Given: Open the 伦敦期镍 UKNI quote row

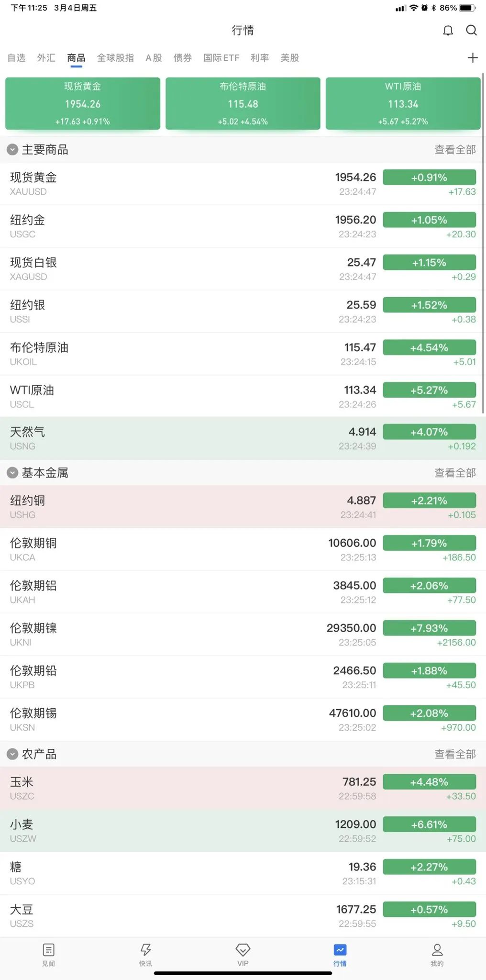Looking at the screenshot, I should coord(144,634).
